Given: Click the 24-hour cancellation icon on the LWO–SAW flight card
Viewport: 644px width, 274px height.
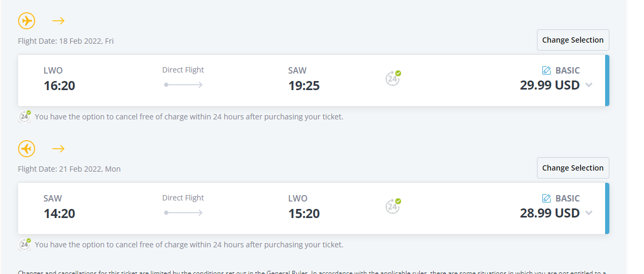Looking at the screenshot, I should tap(393, 78).
